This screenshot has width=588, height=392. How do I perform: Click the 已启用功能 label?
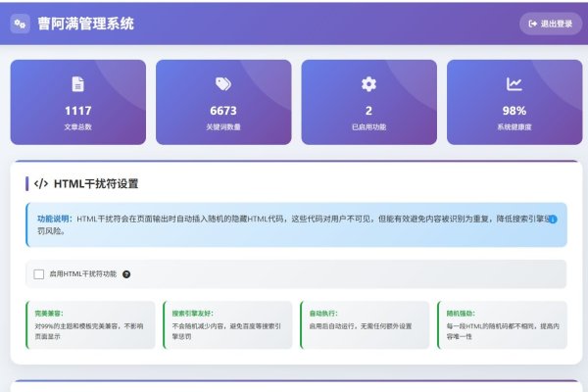click(x=368, y=126)
